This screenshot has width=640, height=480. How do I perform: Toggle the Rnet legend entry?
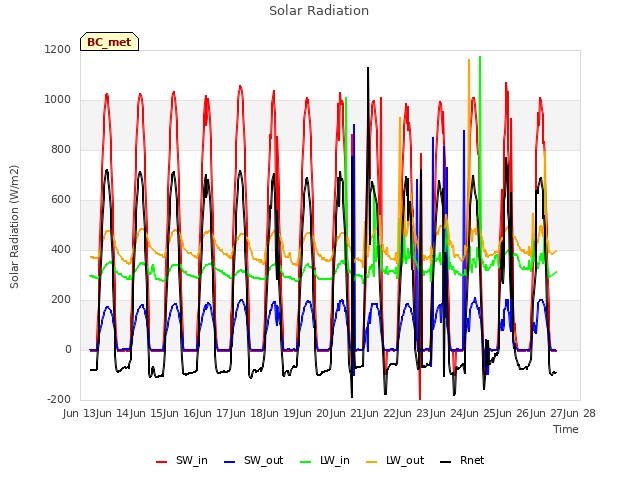[462, 460]
